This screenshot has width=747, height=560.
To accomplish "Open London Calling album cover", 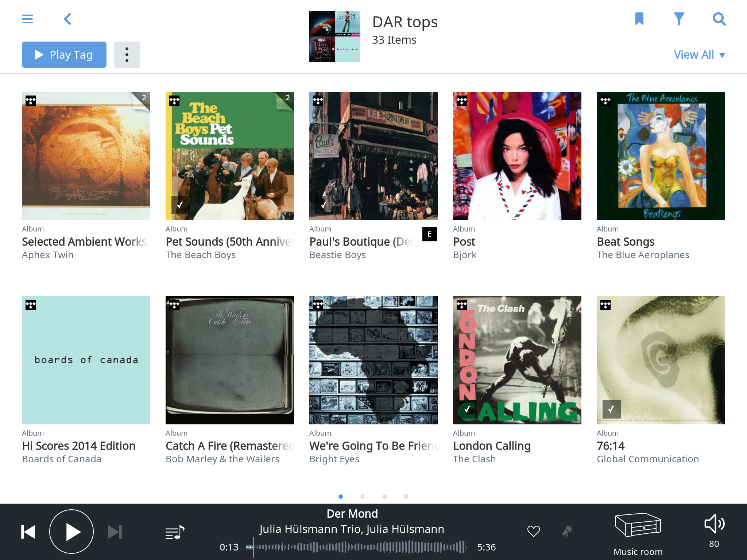I will (x=517, y=360).
